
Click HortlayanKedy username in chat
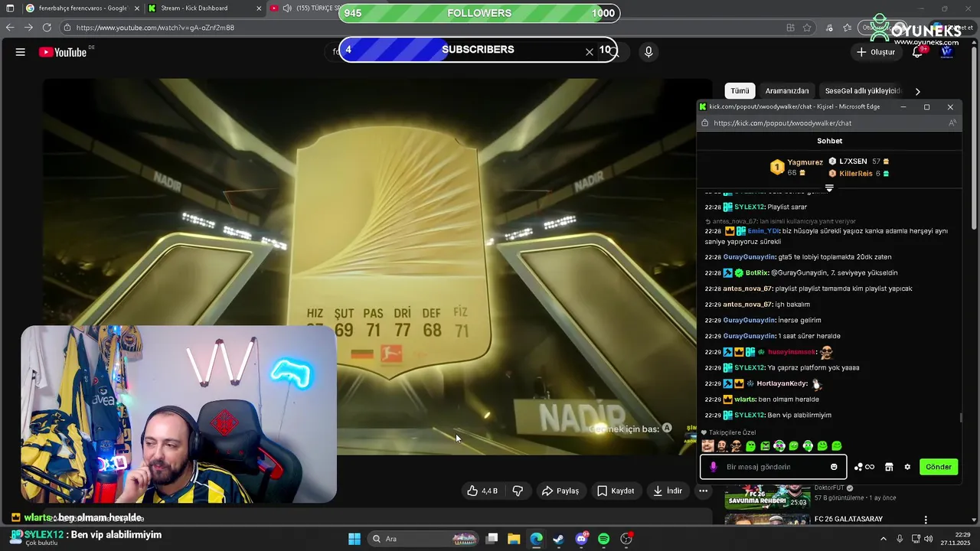(x=782, y=383)
